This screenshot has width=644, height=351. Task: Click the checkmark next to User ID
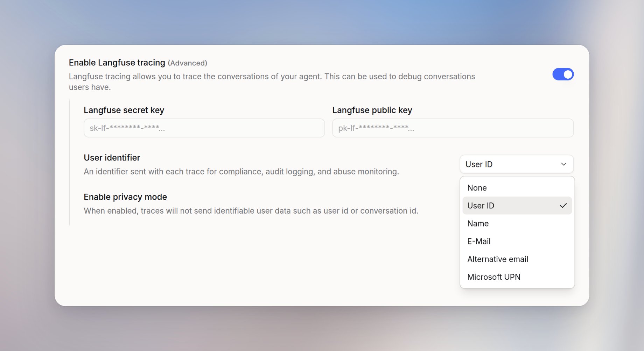[x=563, y=206]
